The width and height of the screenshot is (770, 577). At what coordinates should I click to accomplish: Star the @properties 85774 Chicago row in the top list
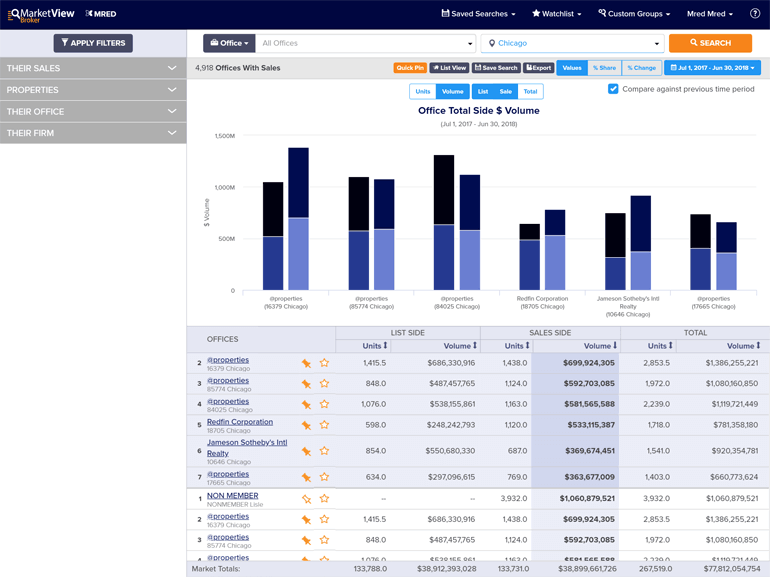coord(324,384)
